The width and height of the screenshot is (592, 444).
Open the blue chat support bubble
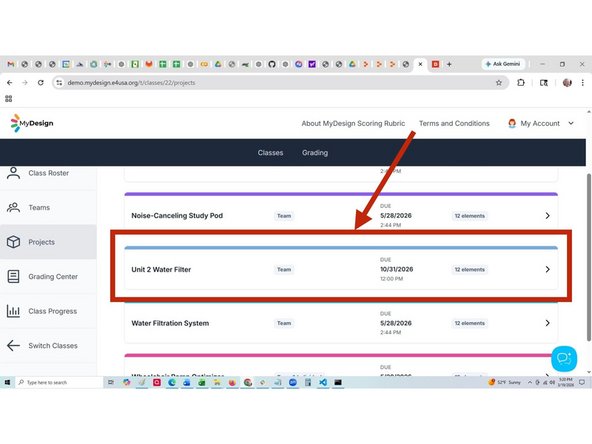coord(564,358)
